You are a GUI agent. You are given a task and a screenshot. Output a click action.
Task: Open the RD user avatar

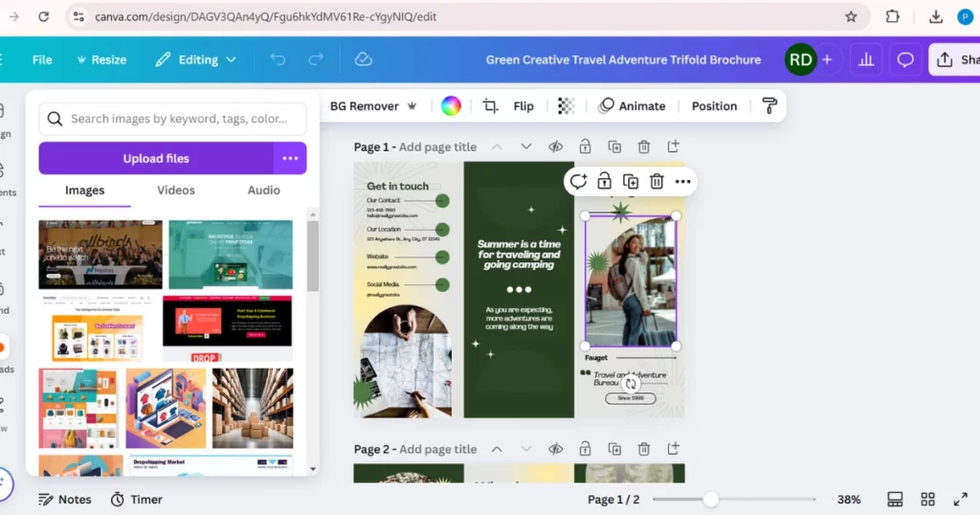pos(801,60)
